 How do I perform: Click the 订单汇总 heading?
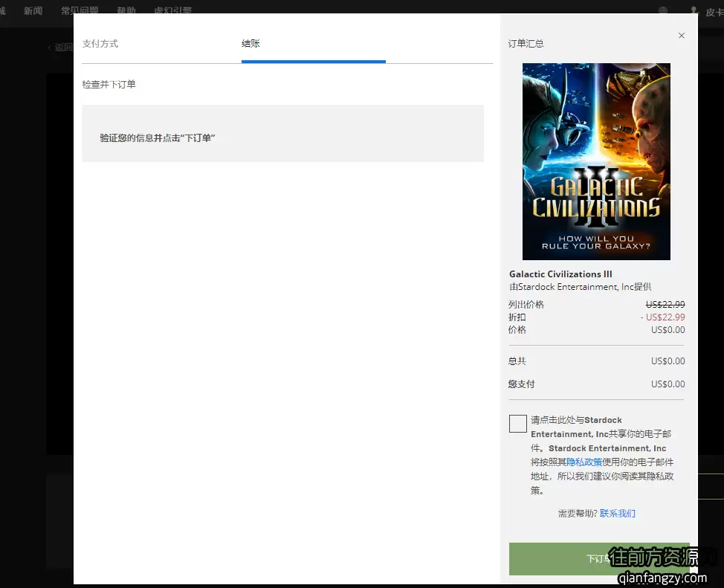526,44
